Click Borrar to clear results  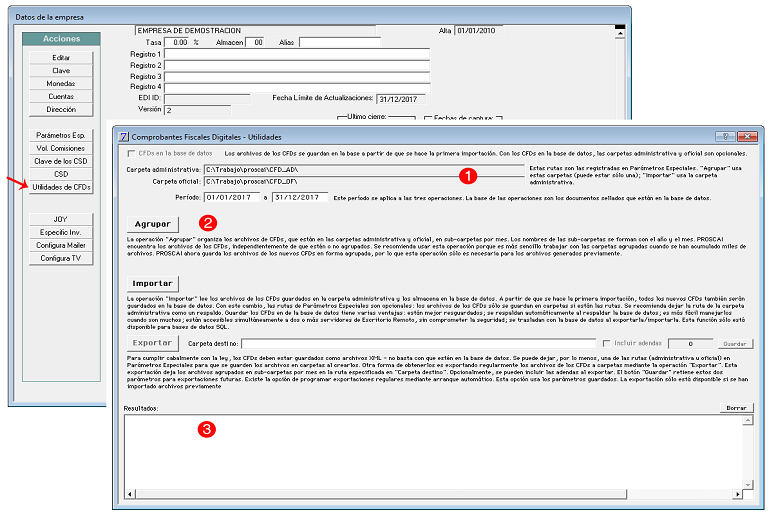pos(737,408)
